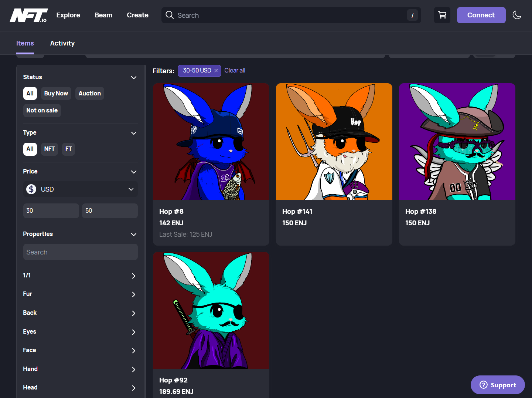Edit the maximum price field 50
The image size is (532, 398).
(x=110, y=211)
